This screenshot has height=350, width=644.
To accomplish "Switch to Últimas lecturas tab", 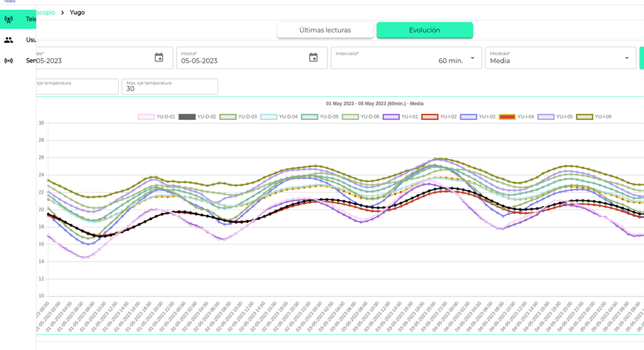I will coord(325,30).
